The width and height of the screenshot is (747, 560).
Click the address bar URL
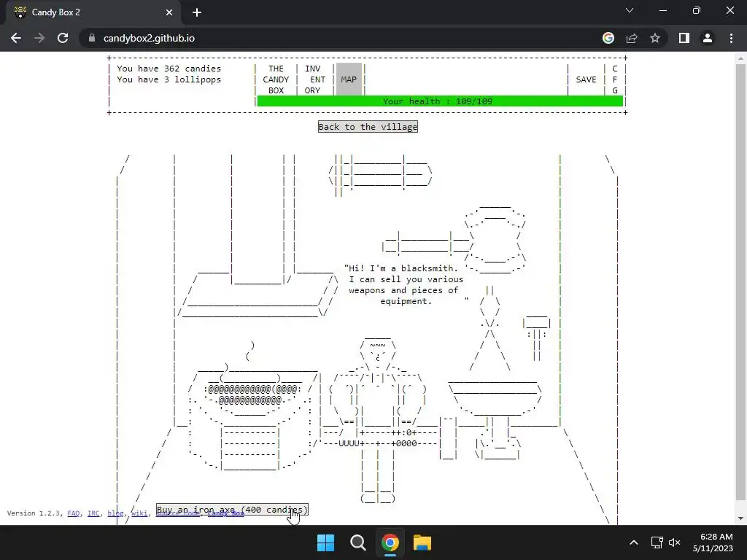pos(149,38)
